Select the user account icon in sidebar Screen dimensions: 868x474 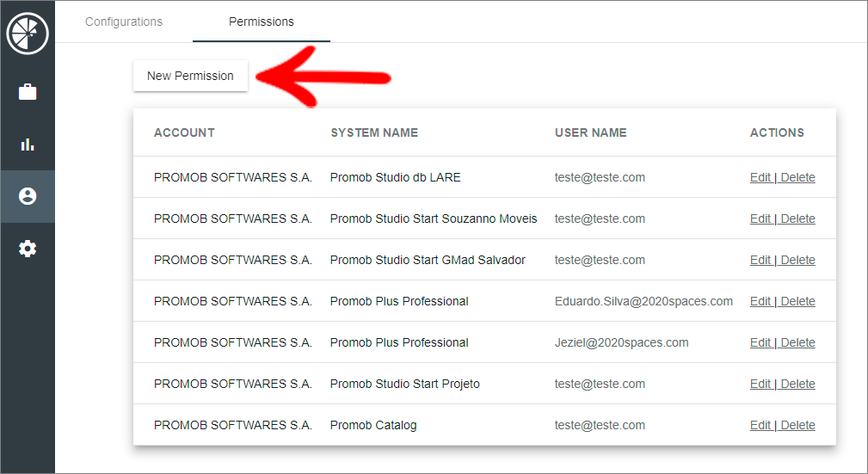tap(28, 196)
